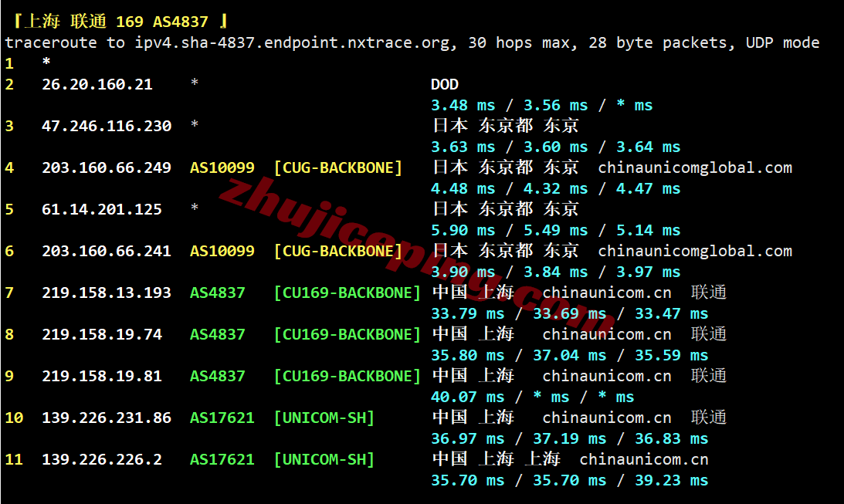844x504 pixels.
Task: Click chinaunicomglobal.com on hop 4
Action: click(695, 167)
